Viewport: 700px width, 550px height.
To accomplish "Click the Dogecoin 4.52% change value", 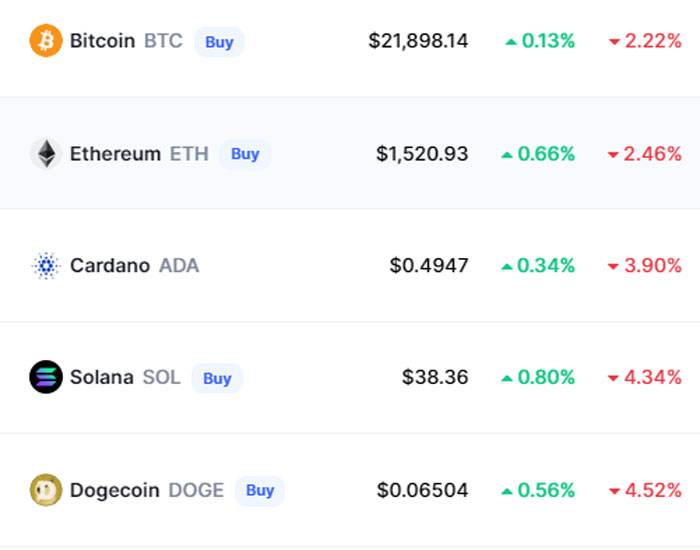I will pos(653,491).
